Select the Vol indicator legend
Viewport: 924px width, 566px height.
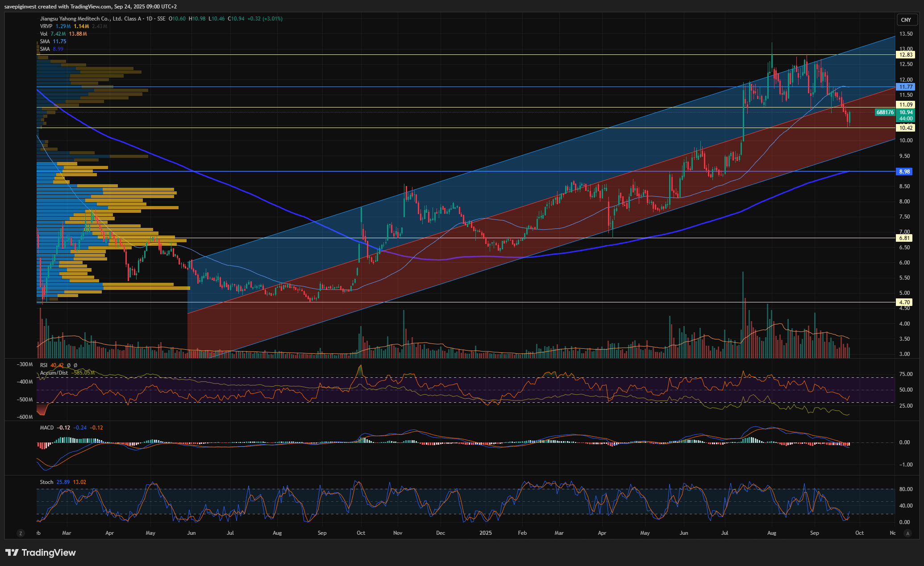44,34
